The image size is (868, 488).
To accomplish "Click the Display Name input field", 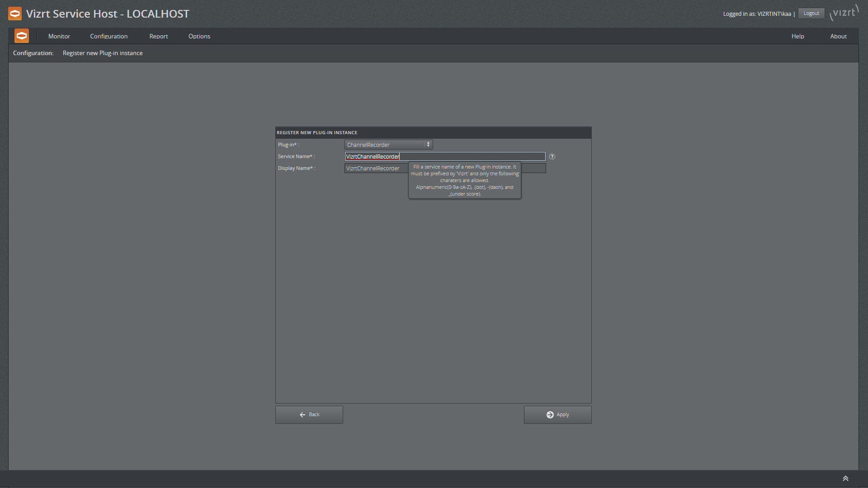I will (x=375, y=169).
